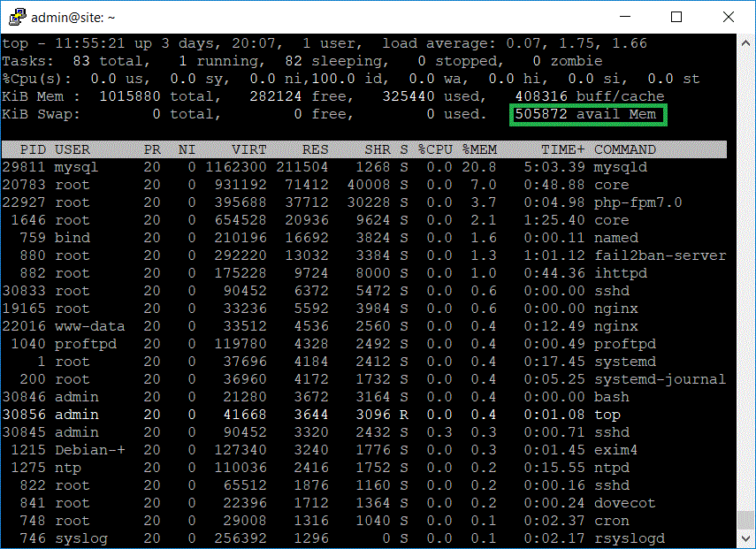Click the ntpd command name
Image resolution: width=756 pixels, height=549 pixels.
[x=612, y=468]
